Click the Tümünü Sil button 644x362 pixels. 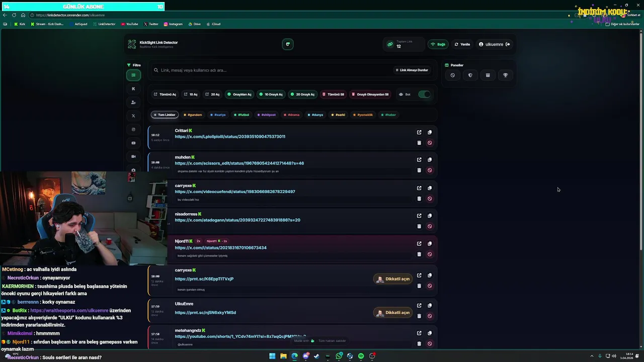coord(333,95)
